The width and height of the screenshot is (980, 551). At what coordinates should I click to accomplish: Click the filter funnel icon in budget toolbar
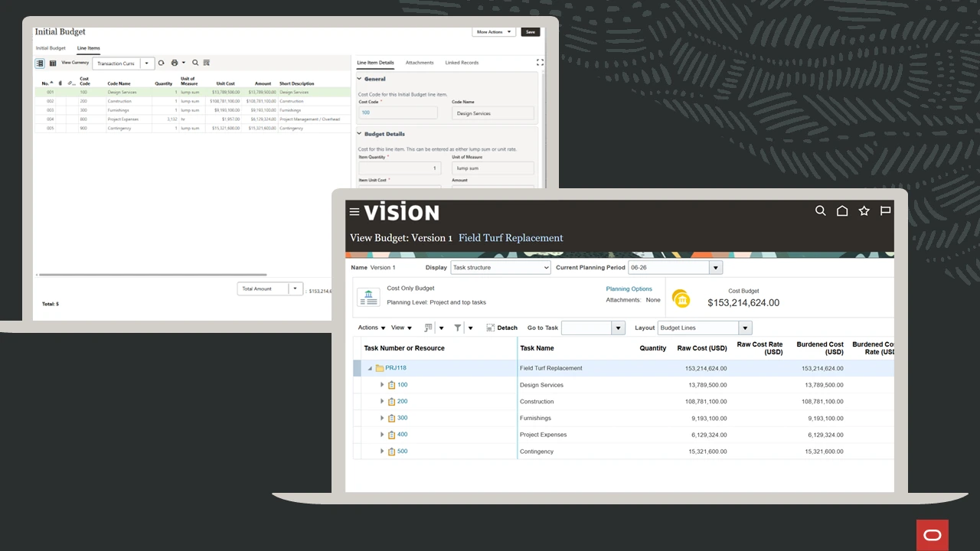pos(458,328)
